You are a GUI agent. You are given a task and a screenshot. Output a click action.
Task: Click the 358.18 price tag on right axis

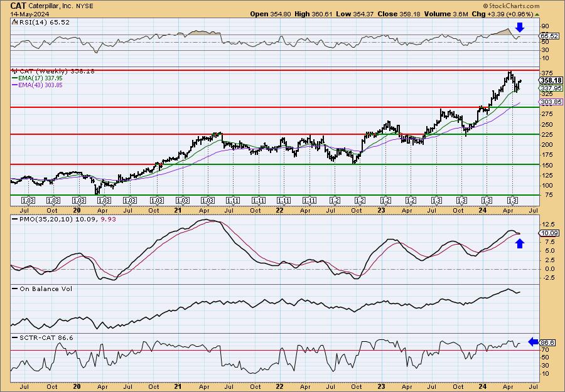551,80
